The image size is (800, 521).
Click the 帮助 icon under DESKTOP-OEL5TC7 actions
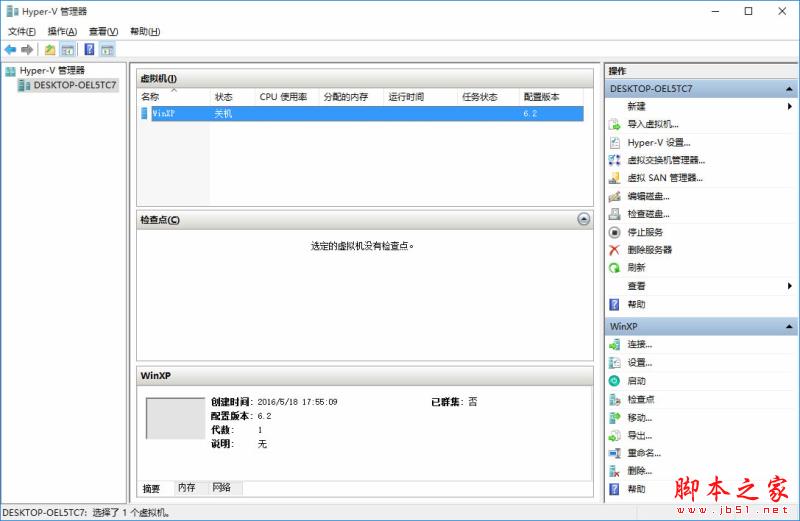point(614,305)
